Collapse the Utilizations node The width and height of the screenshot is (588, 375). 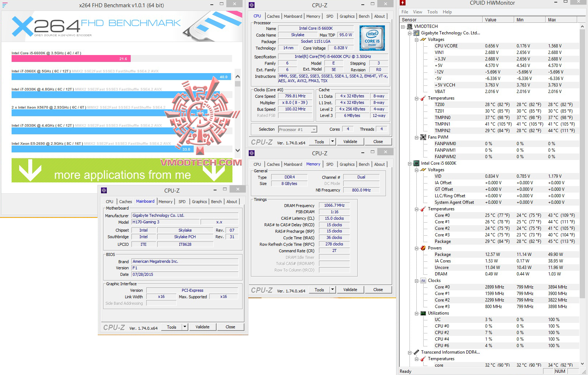[417, 313]
